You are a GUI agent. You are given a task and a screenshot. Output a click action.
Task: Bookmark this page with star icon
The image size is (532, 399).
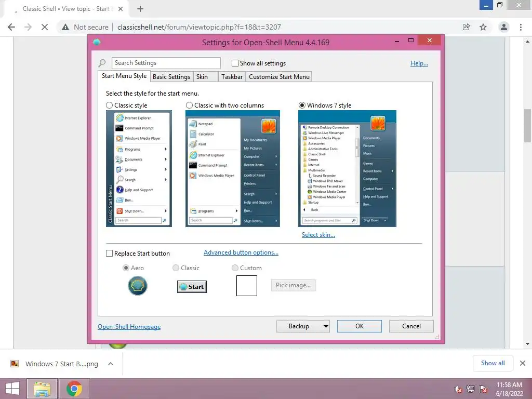483,27
